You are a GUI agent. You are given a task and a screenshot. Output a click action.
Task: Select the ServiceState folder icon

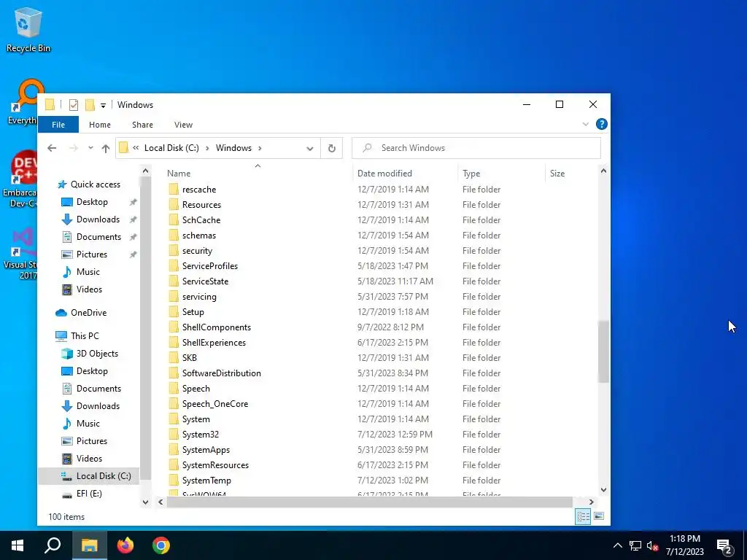[174, 281]
